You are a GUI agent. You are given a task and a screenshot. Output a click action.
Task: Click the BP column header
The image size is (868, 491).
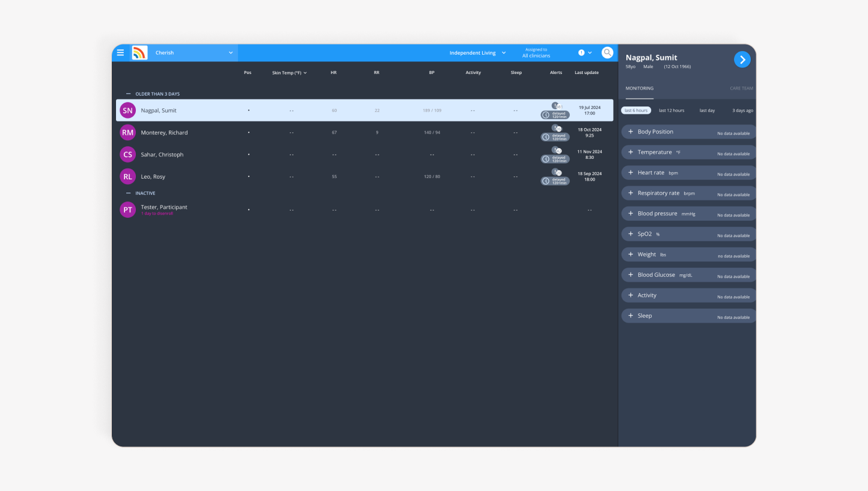432,73
